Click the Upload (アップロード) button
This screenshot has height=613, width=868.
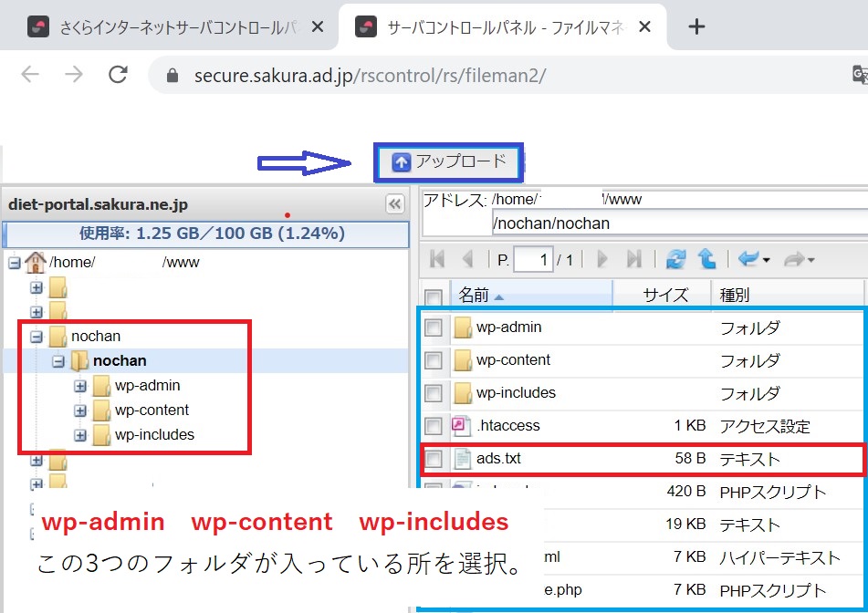449,162
